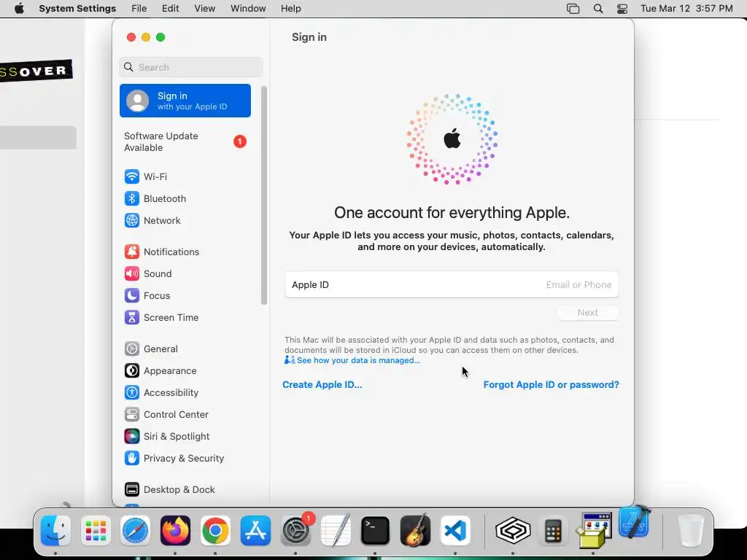
Task: Open Visual Studio Code from Dock
Action: coord(455,531)
